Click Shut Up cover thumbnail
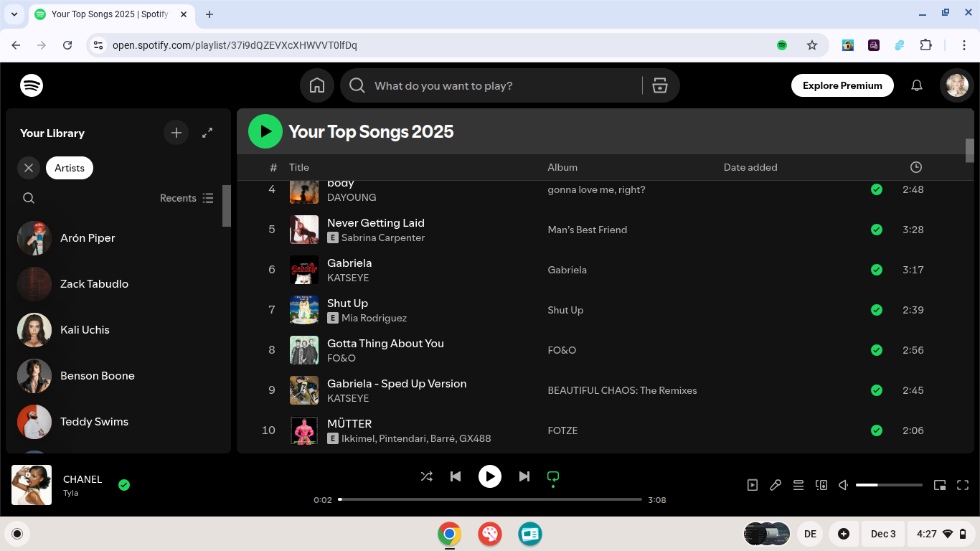Viewport: 980px width, 551px height. coord(304,310)
